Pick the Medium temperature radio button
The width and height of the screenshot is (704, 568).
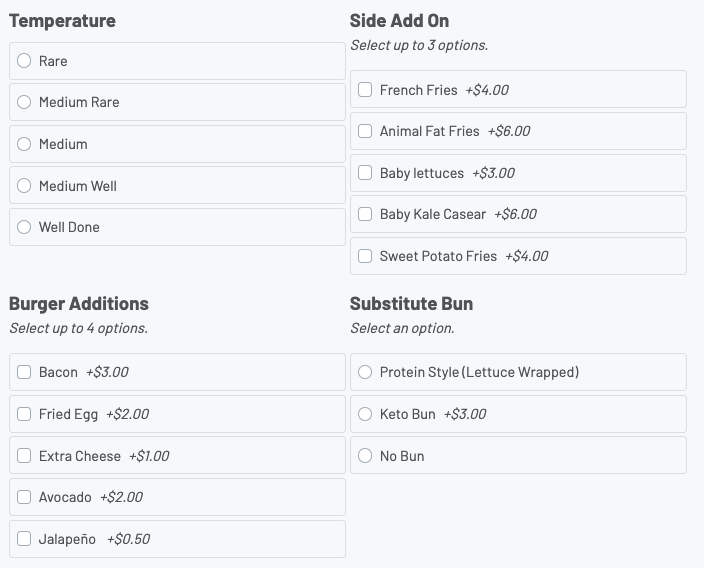24,144
